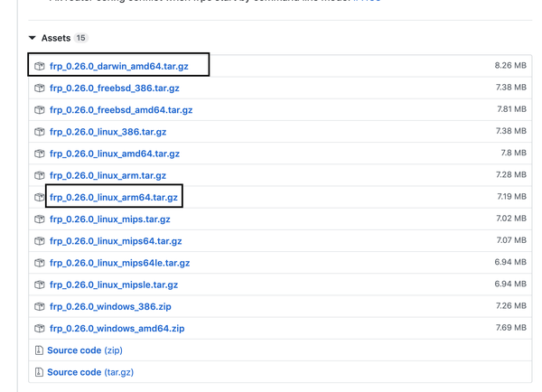Click zip file icon beside Source code (zip)
The width and height of the screenshot is (542, 392).
[x=39, y=350]
